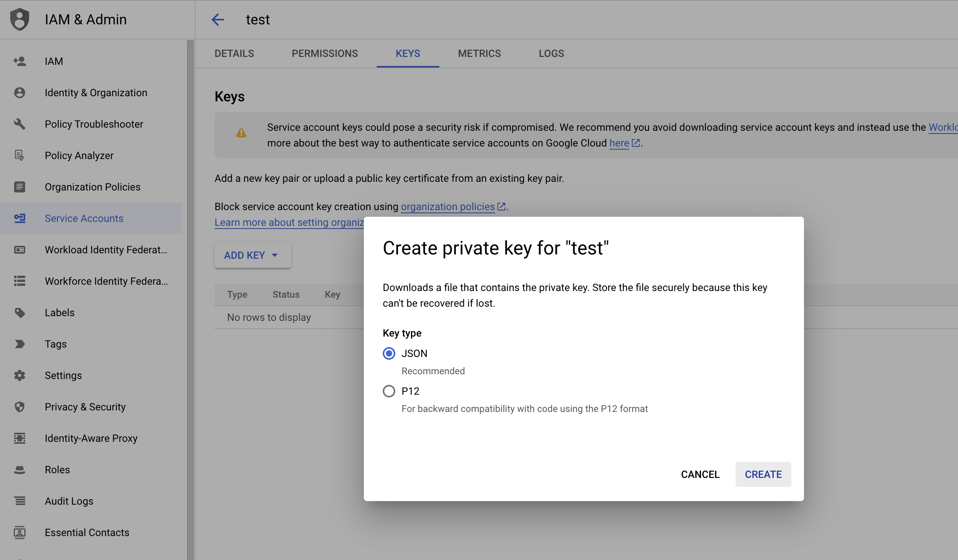Image resolution: width=958 pixels, height=560 pixels.
Task: Open Identity-Aware Proxy in sidebar
Action: click(91, 438)
